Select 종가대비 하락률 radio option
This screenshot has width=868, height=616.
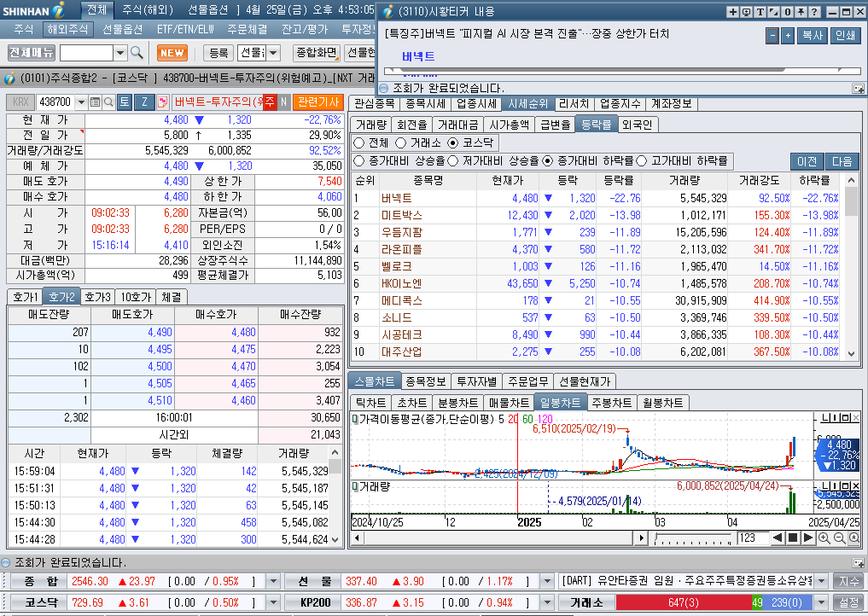coord(547,161)
